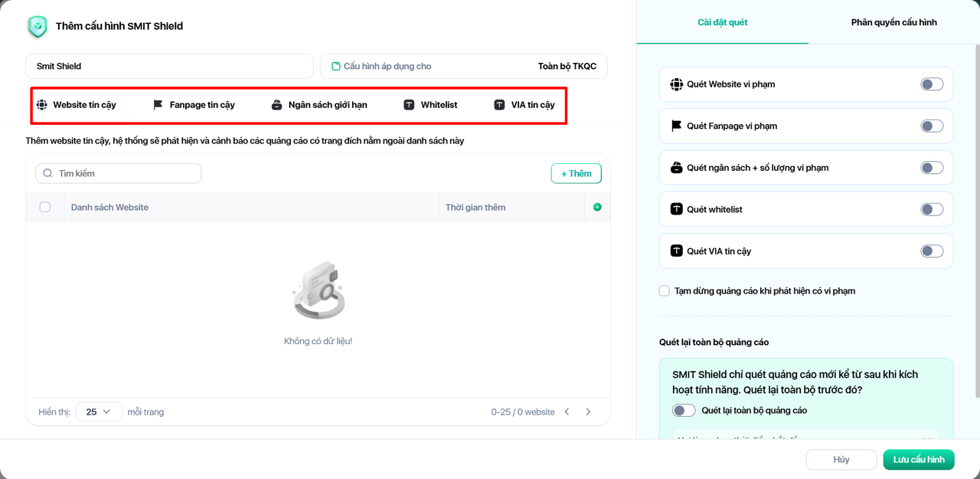Click the next page arrow icon
This screenshot has width=980, height=479.
tap(588, 412)
